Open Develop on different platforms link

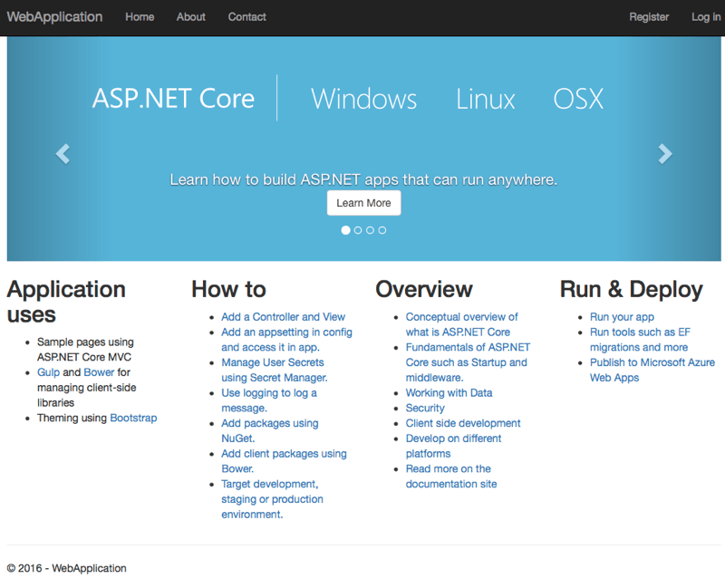453,446
